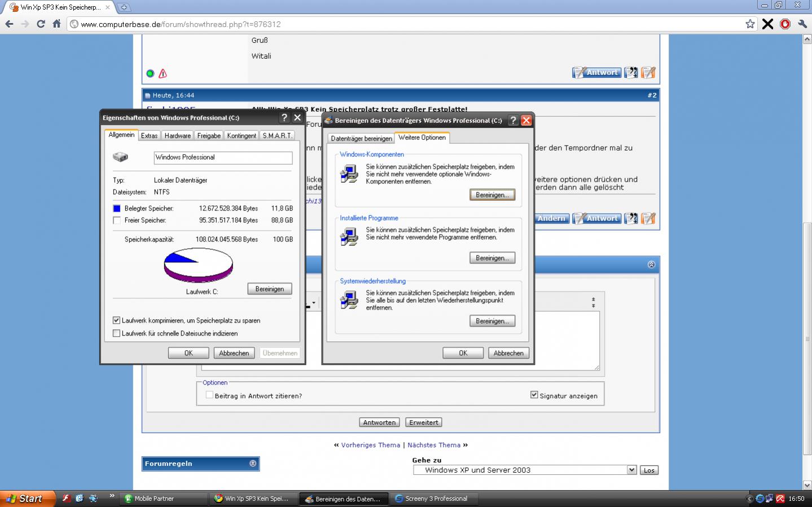Expand hidden system tray icons arrow
This screenshot has height=507, width=812.
point(749,499)
